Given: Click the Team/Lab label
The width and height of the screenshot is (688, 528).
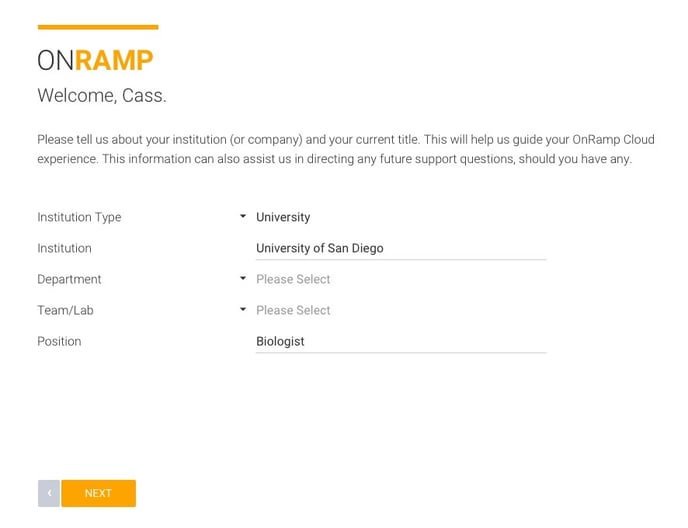Looking at the screenshot, I should (65, 310).
